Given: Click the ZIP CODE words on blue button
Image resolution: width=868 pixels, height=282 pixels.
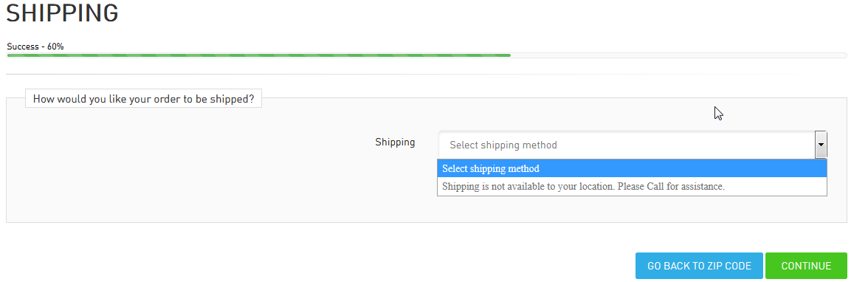Looking at the screenshot, I should (x=729, y=266).
